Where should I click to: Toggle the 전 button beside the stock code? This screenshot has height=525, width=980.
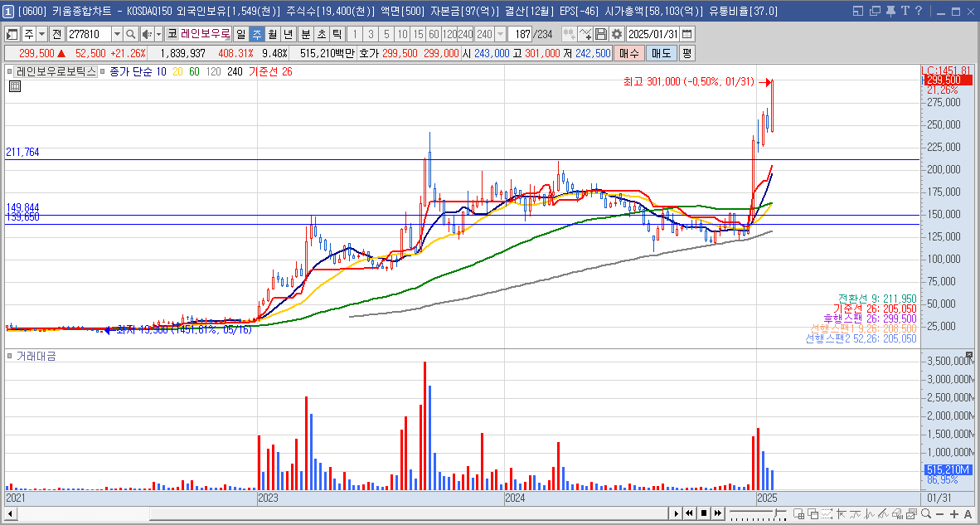57,34
